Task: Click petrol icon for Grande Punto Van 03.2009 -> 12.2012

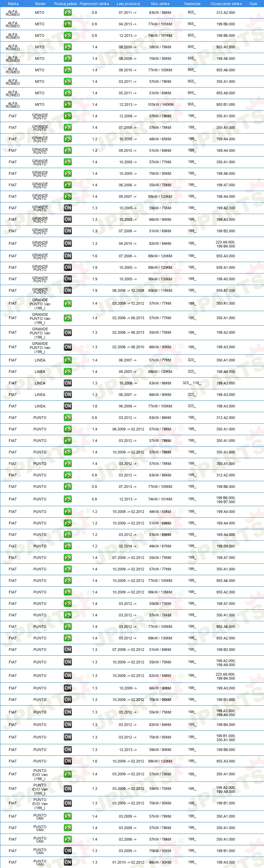Action: pos(68,304)
